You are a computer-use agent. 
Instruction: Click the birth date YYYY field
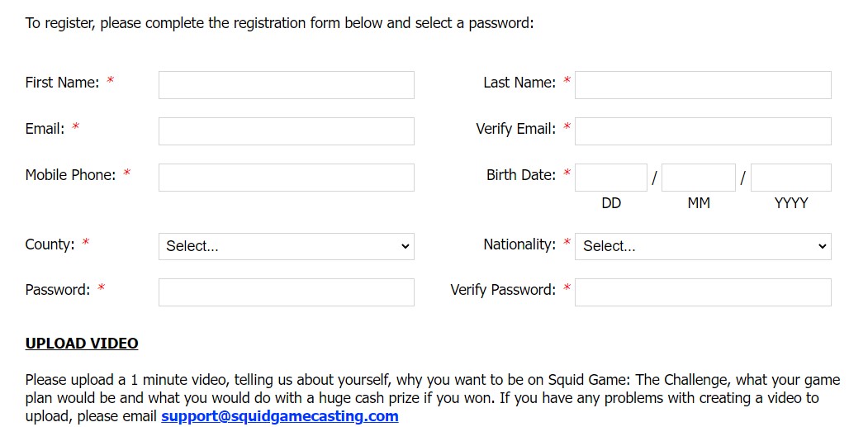(790, 178)
